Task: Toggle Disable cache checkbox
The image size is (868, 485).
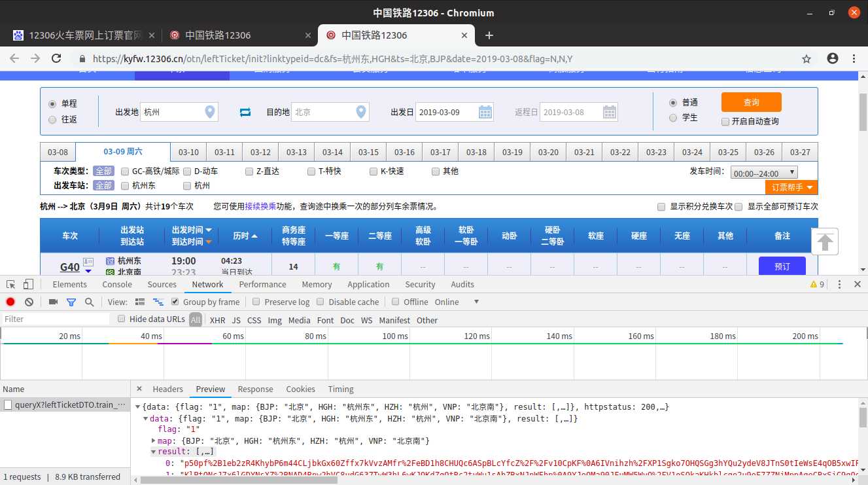Action: 321,302
